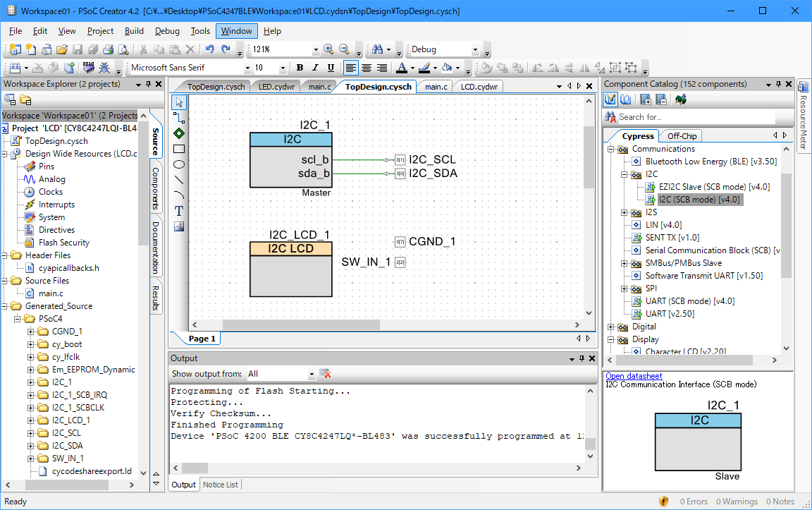Click the Program device chip icon
This screenshot has height=510, width=812.
[89, 68]
